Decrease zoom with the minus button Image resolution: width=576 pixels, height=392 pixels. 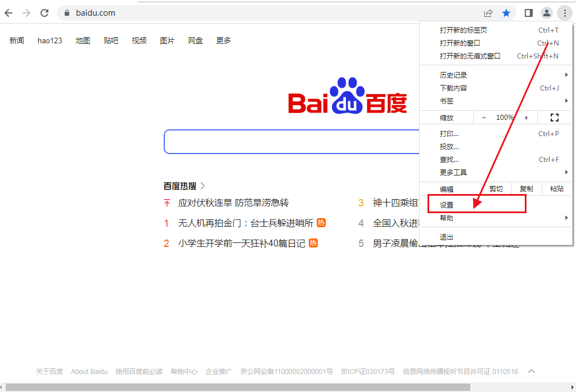484,118
